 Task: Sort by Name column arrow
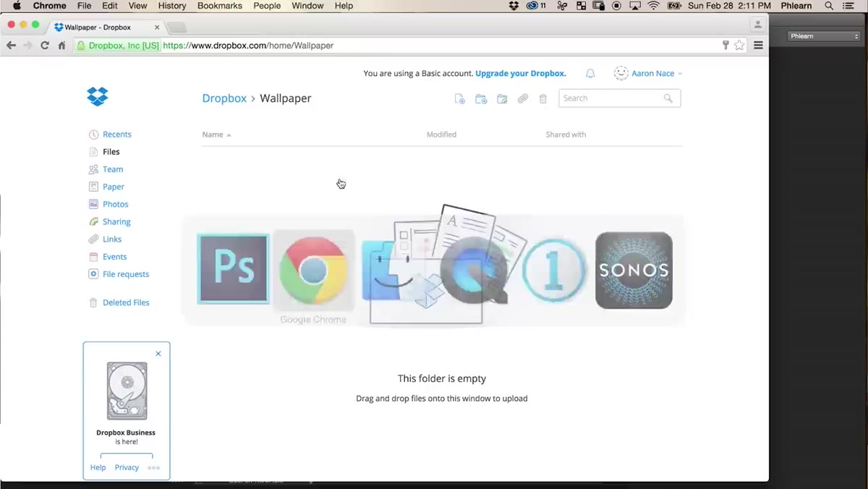tap(229, 135)
